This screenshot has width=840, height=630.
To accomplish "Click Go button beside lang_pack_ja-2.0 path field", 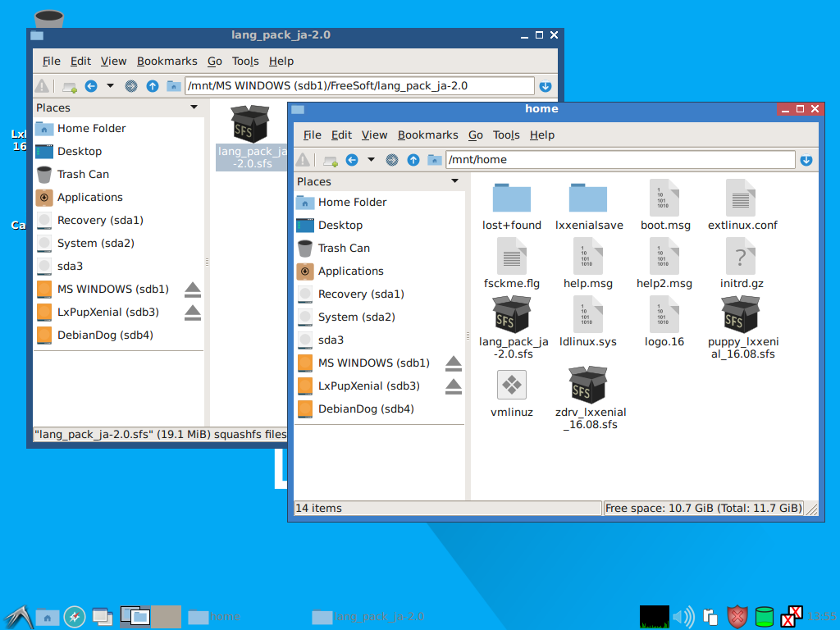I will point(546,85).
